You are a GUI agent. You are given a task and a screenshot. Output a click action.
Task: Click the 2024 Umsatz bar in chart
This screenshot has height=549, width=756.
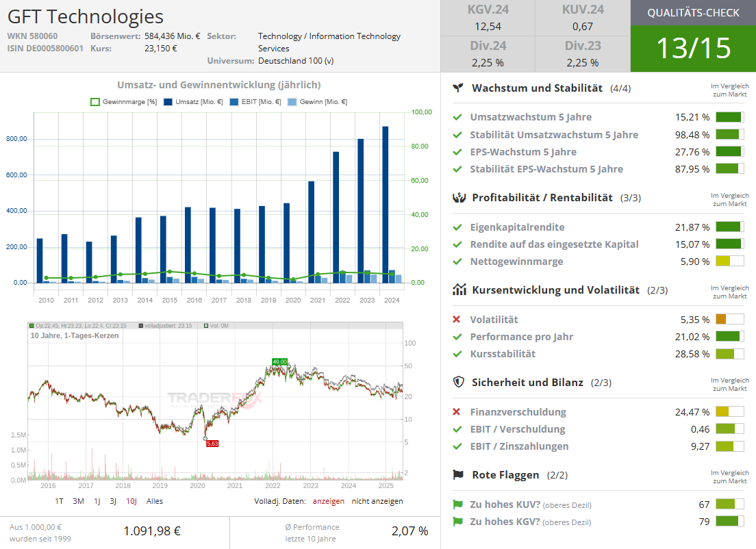pyautogui.click(x=386, y=205)
